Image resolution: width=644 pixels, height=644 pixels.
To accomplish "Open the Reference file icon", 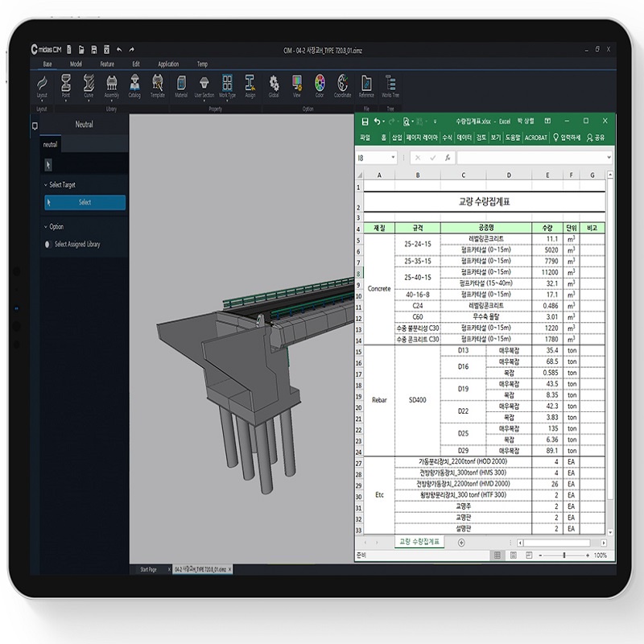I will (x=366, y=87).
